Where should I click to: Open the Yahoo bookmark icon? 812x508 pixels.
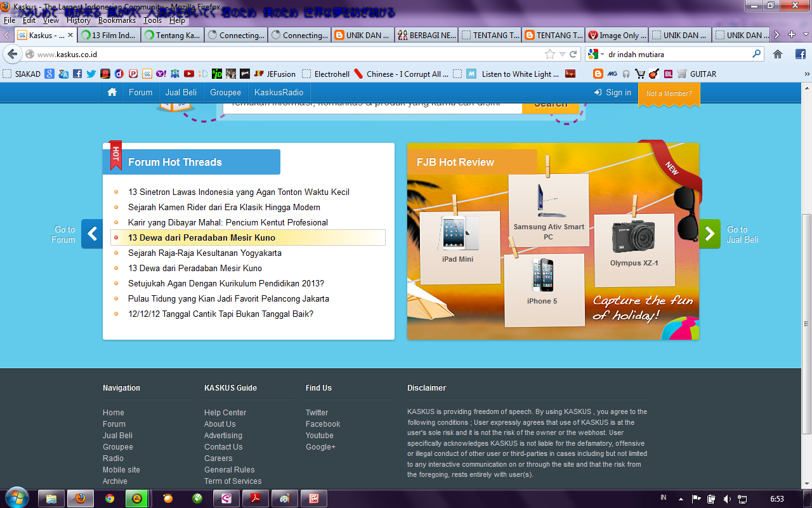[x=161, y=74]
